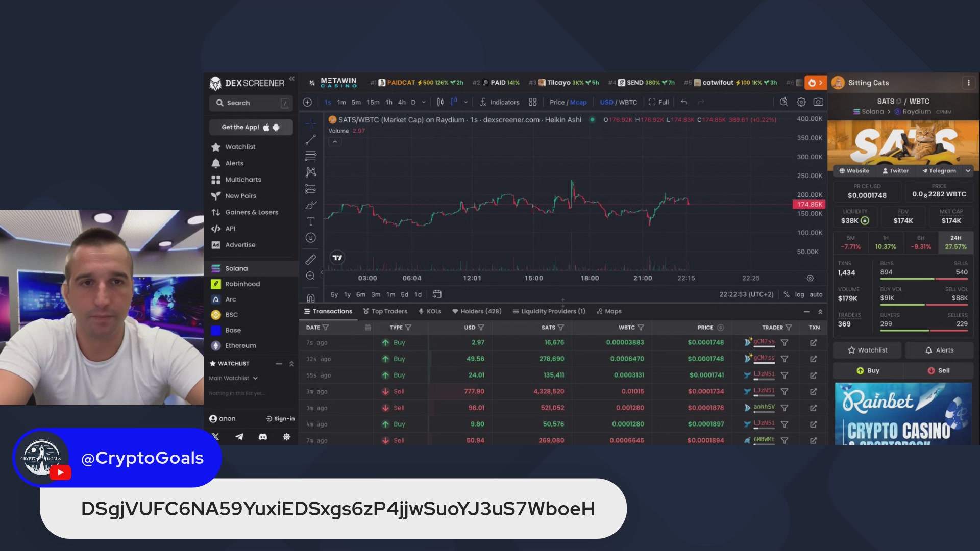
Task: Open the emoji icons drawing tool
Action: [x=310, y=238]
